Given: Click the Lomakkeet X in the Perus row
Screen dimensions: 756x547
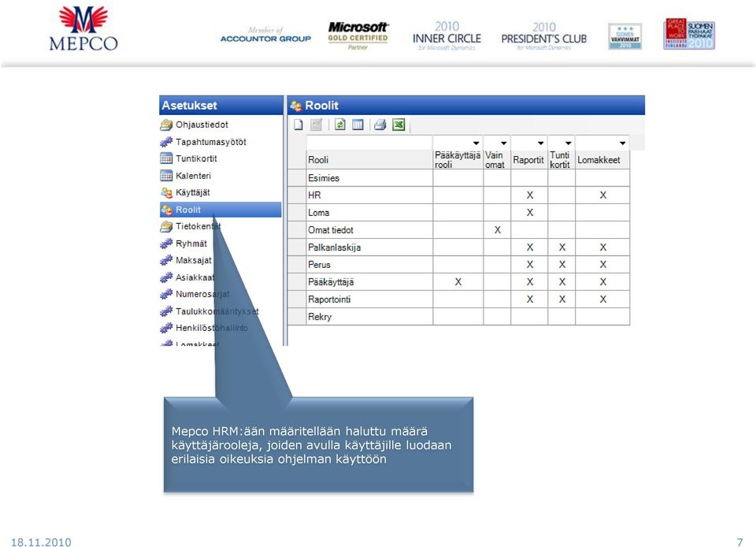Looking at the screenshot, I should 602,265.
